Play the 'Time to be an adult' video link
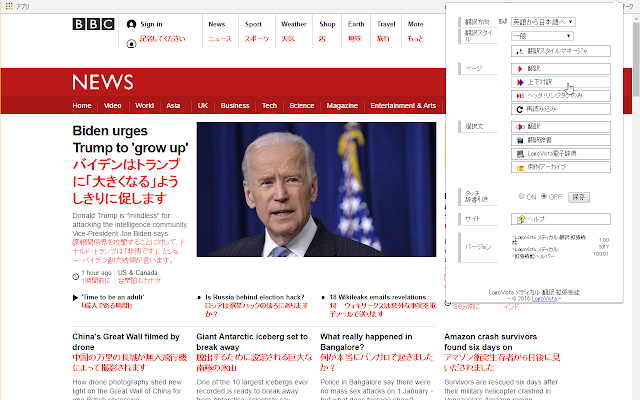The width and height of the screenshot is (640, 400). point(113,297)
